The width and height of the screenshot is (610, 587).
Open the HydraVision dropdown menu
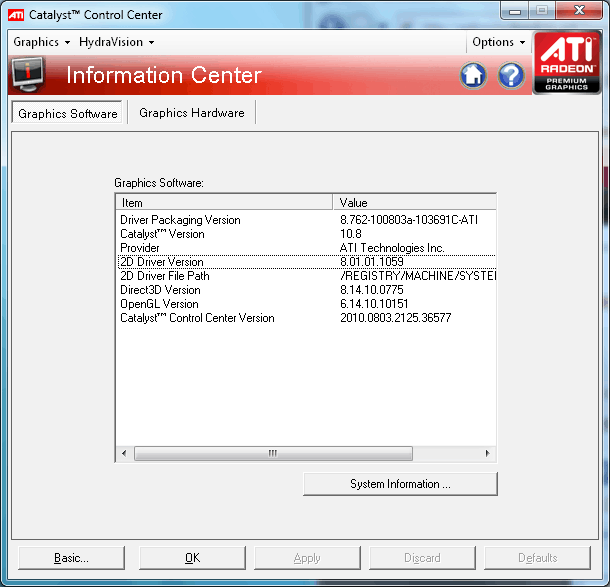point(116,42)
